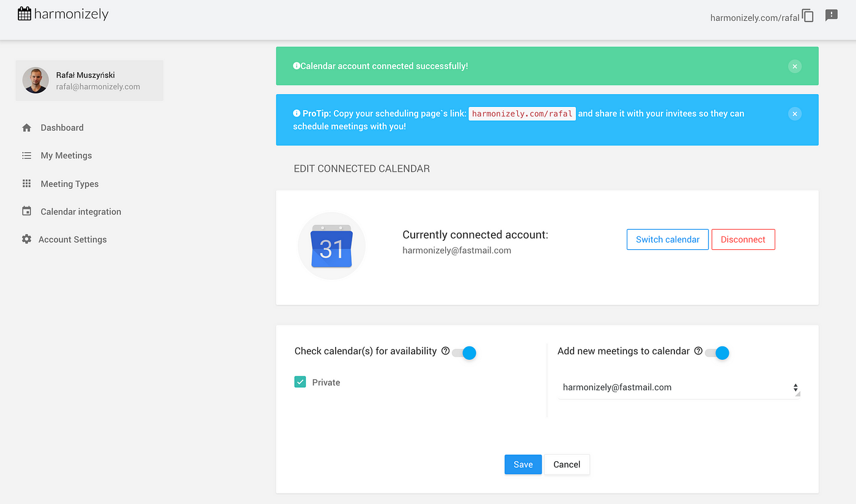Cancel the calendar edits
Viewport: 856px width, 504px height.
click(567, 464)
